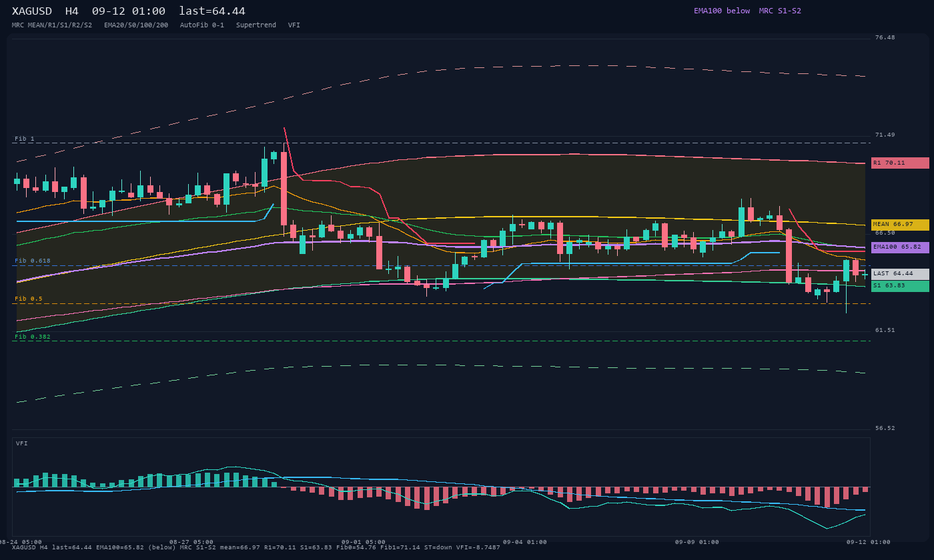
Task: Click the Fib 1 level label
Action: click(25, 139)
